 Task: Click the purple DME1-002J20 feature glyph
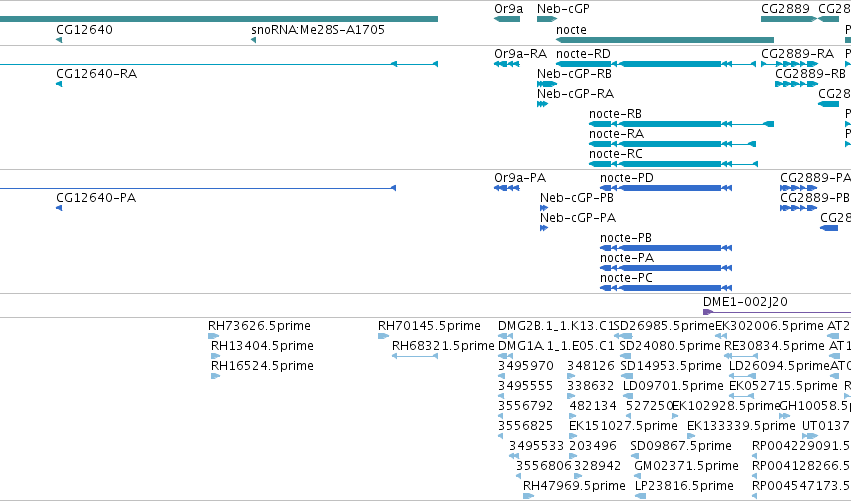tap(777, 312)
